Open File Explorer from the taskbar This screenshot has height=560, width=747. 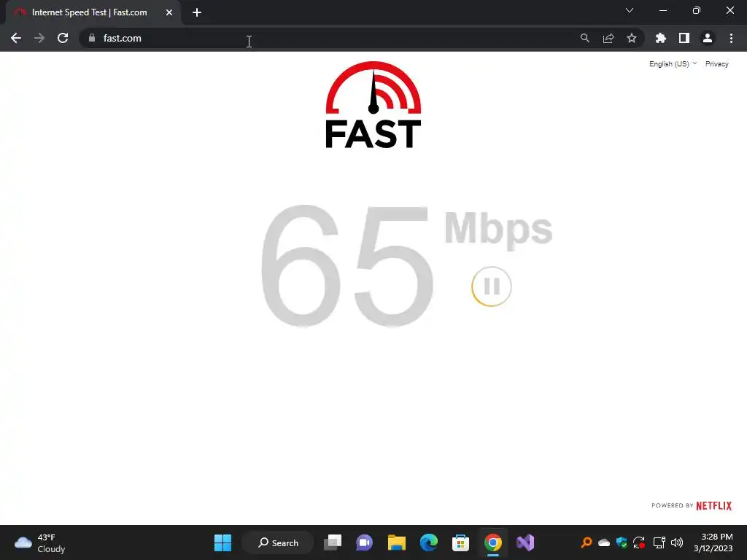(x=396, y=542)
